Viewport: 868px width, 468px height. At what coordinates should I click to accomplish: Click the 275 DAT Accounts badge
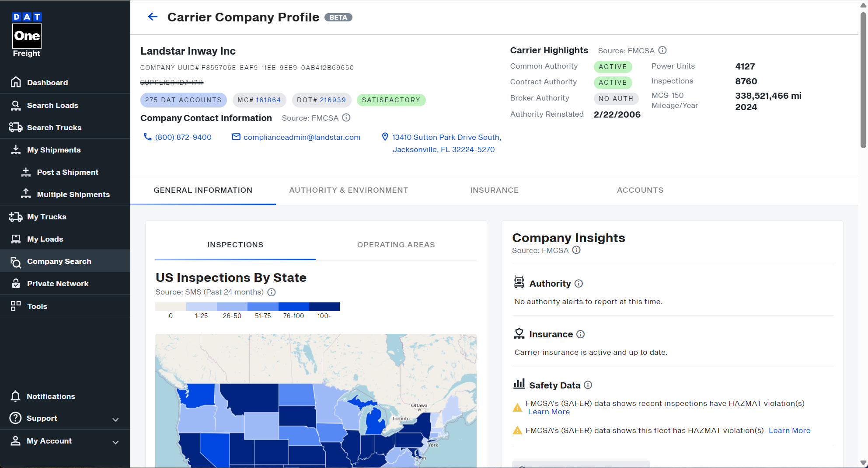click(183, 100)
